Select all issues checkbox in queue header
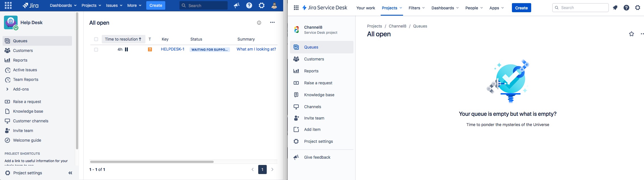The height and width of the screenshot is (180, 644). pos(96,39)
